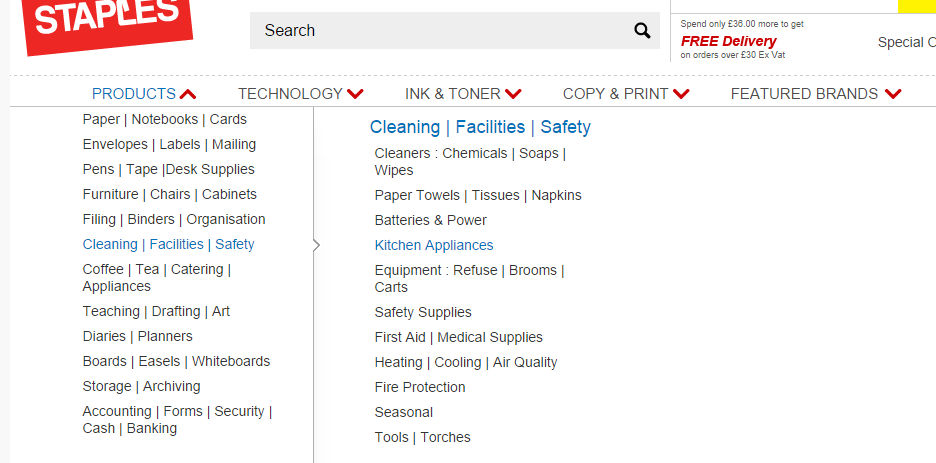Select Paper | Notebooks | Cards category
Screen dimensions: 936x463
point(165,119)
